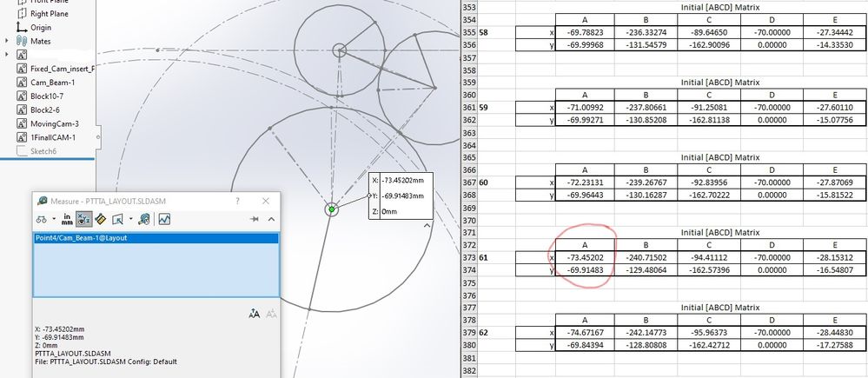Select cell -69.78823 in row 355
The width and height of the screenshot is (868, 378).
click(585, 33)
